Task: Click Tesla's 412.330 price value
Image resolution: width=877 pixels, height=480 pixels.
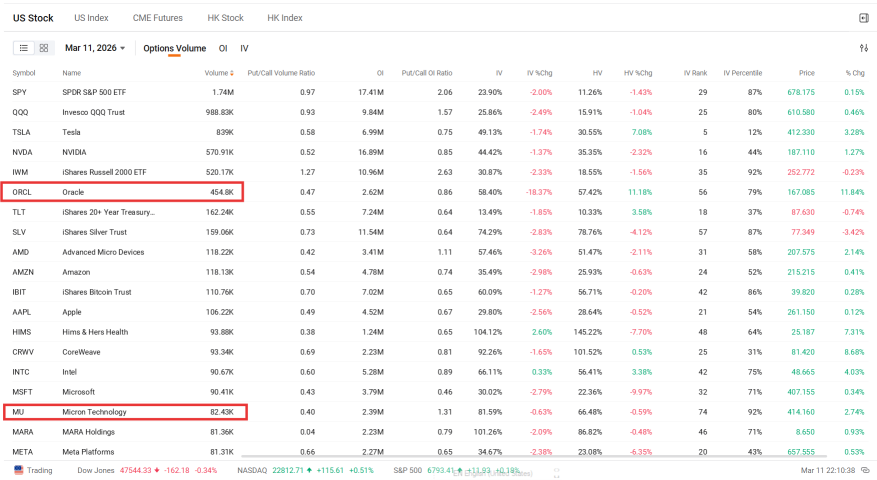Action: [801, 133]
